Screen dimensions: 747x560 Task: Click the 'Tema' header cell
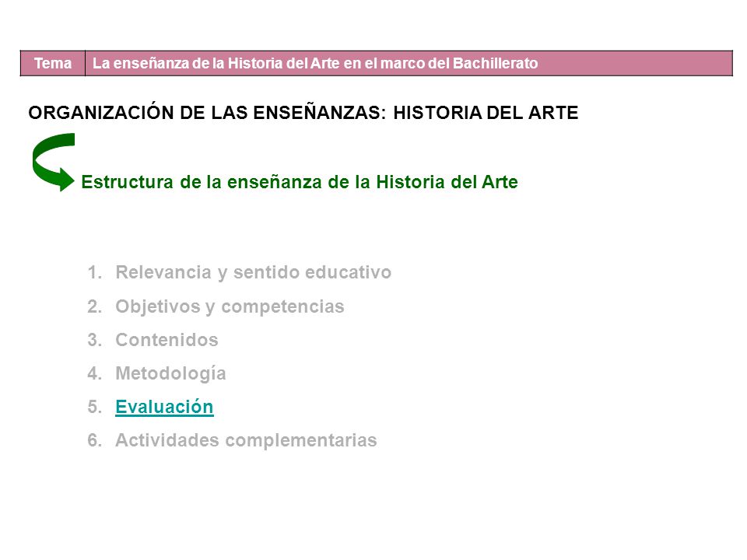[x=53, y=63]
